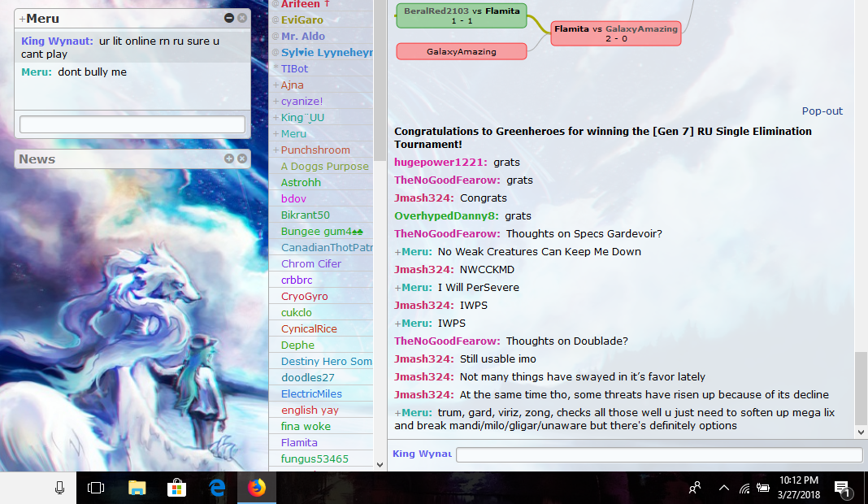The height and width of the screenshot is (504, 868).
Task: Open Task View from the taskbar
Action: pyautogui.click(x=96, y=488)
